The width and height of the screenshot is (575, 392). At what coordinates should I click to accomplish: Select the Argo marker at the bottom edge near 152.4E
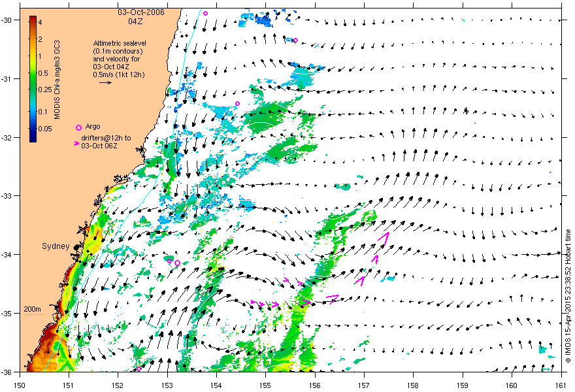pos(139,369)
